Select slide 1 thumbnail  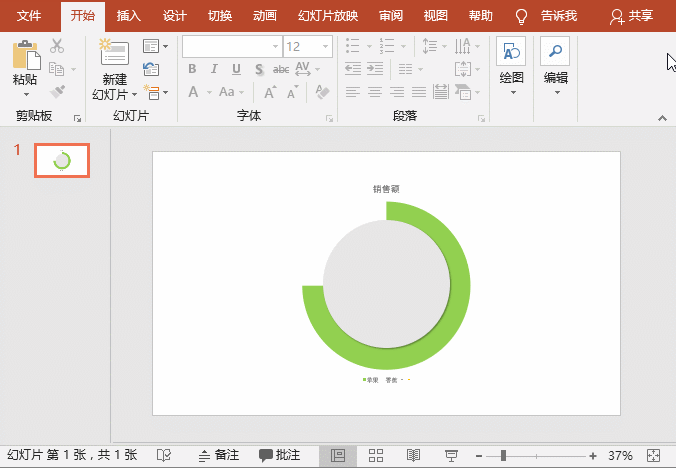[x=62, y=160]
